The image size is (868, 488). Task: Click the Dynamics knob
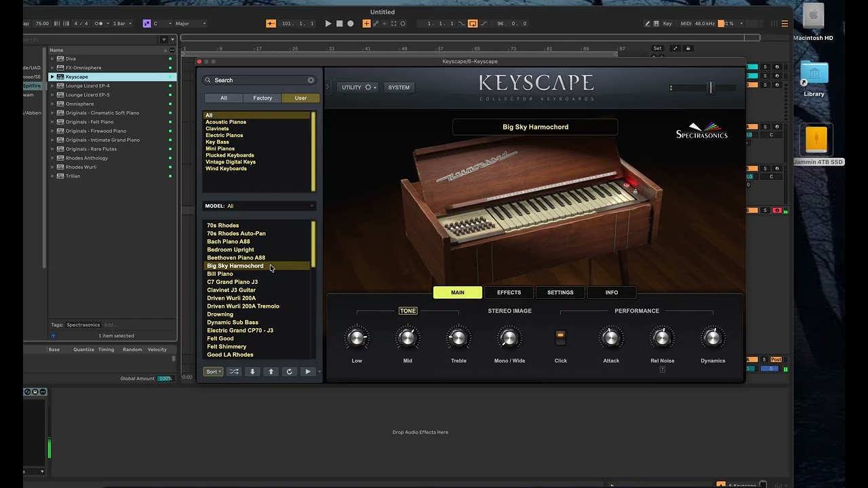tap(713, 338)
